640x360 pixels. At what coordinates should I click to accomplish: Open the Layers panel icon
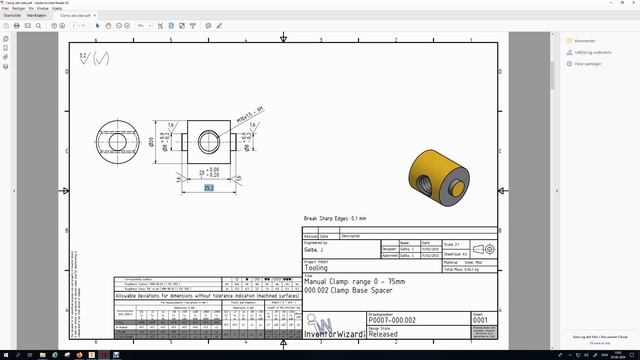(x=6, y=66)
